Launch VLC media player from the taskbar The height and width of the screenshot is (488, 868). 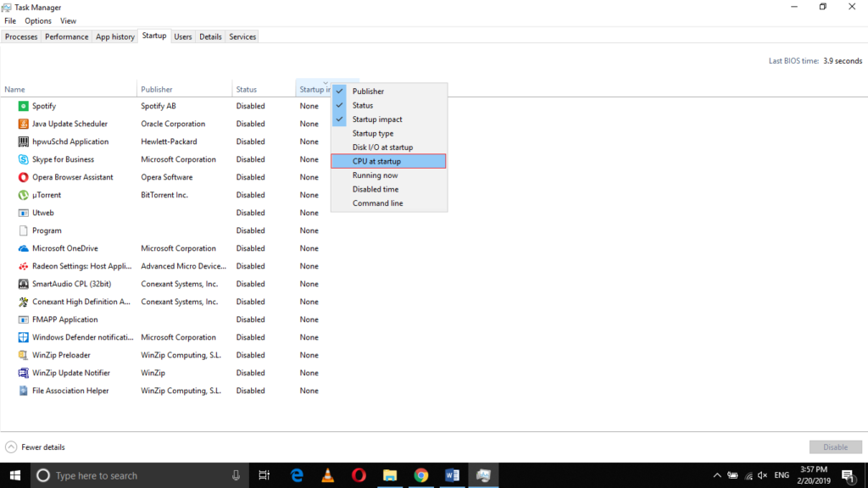[x=328, y=475]
